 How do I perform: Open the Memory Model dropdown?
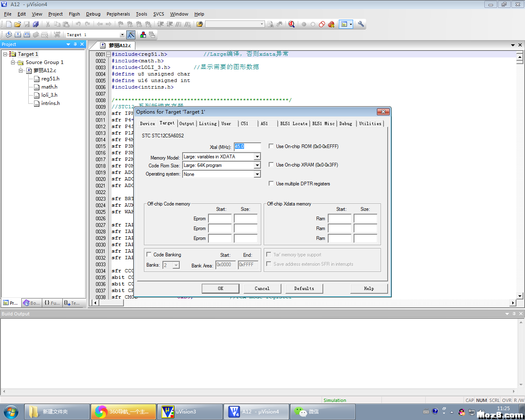(x=257, y=157)
